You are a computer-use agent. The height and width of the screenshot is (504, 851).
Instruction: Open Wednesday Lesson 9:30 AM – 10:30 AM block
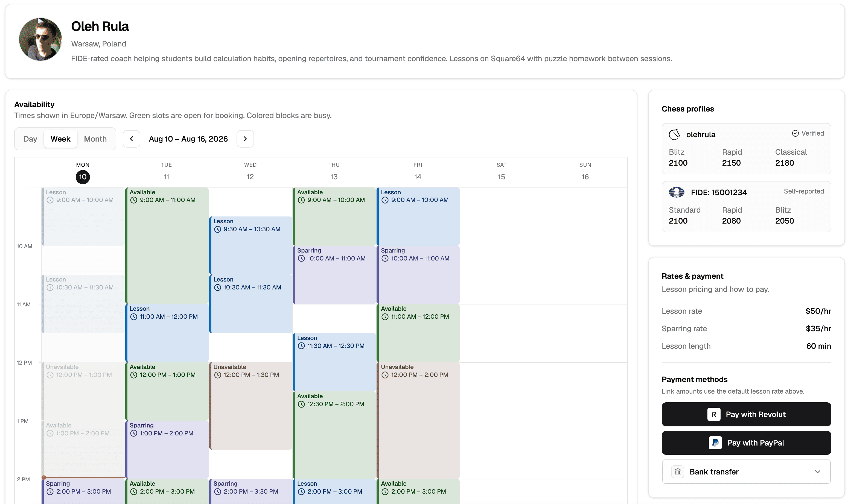tap(251, 245)
